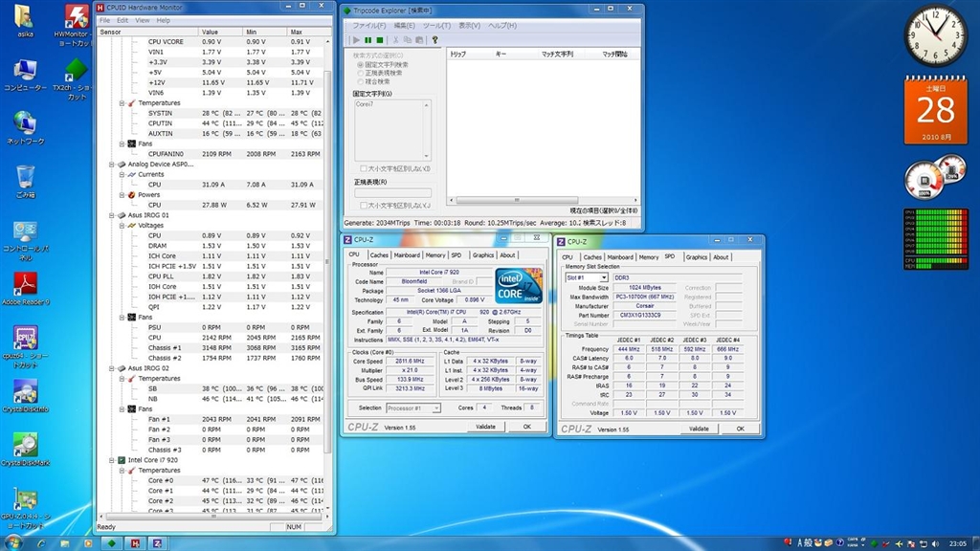Open the Slot #1 memory slot dropdown
980x551 pixels.
(586, 278)
